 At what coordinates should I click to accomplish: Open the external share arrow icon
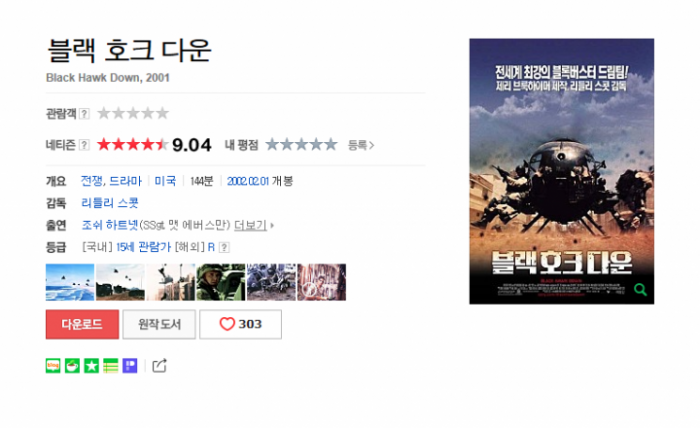(159, 366)
